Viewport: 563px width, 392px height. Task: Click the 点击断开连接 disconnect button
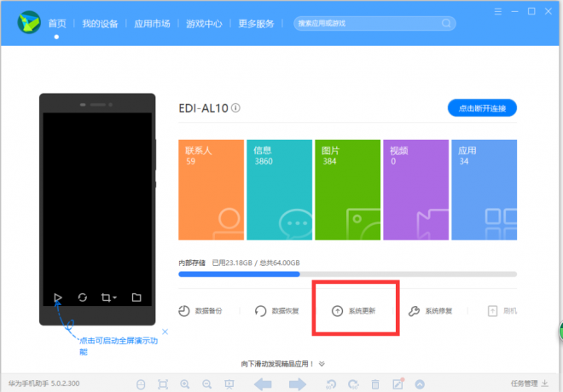pos(482,108)
